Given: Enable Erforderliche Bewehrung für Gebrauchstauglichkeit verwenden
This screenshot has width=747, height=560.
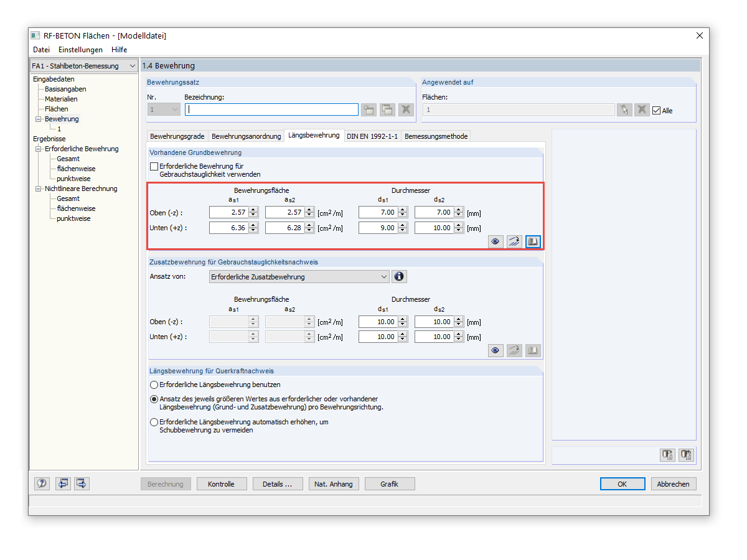Looking at the screenshot, I should (x=154, y=167).
